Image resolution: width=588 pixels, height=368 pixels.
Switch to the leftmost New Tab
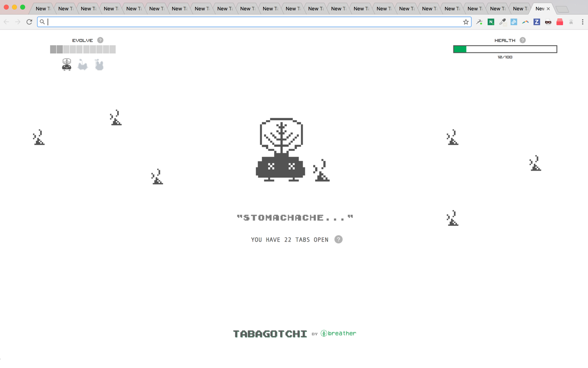(42, 9)
